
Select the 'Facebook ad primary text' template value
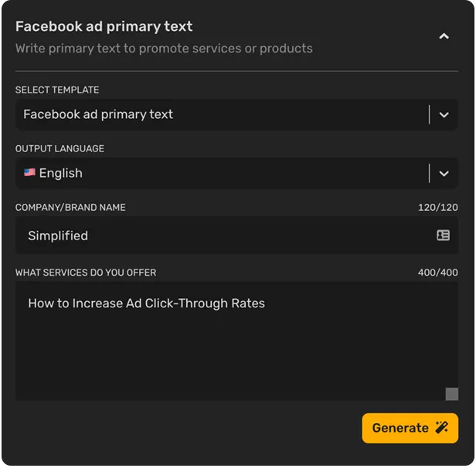pos(98,114)
